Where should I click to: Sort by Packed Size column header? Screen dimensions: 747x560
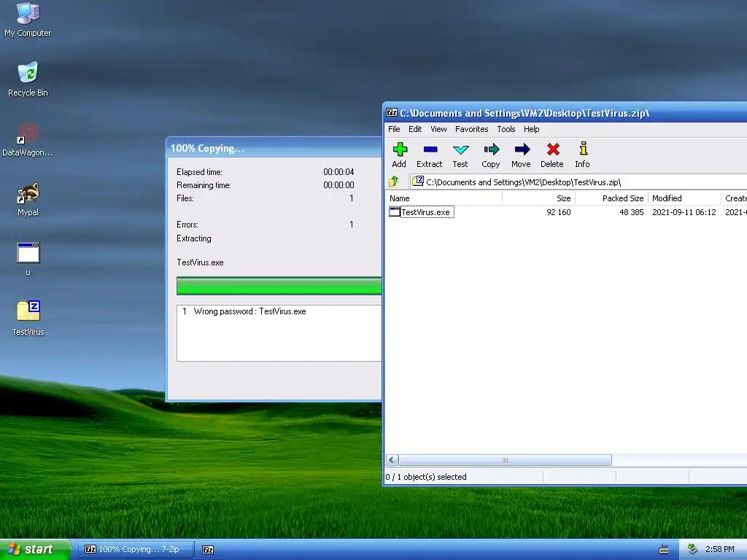coord(612,198)
